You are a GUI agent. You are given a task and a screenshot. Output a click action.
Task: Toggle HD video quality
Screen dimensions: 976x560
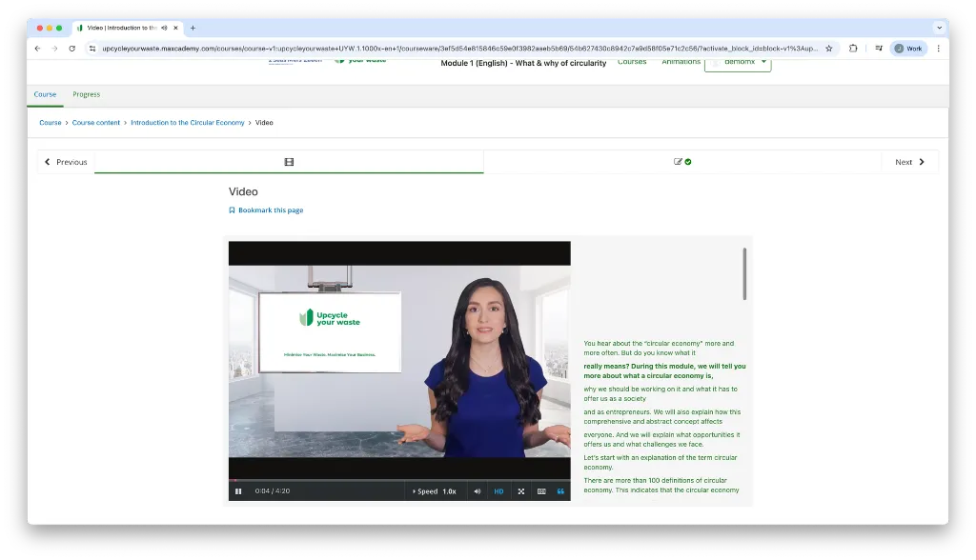tap(498, 491)
